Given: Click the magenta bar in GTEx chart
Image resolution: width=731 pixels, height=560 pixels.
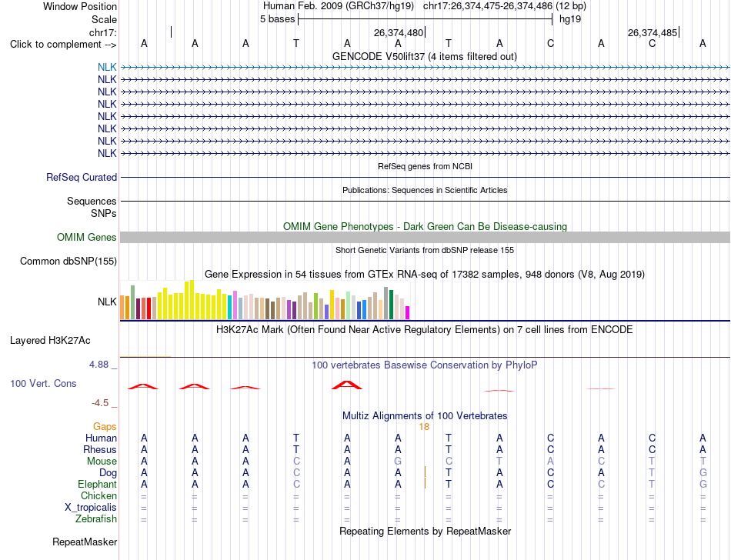Looking at the screenshot, I should point(408,312).
